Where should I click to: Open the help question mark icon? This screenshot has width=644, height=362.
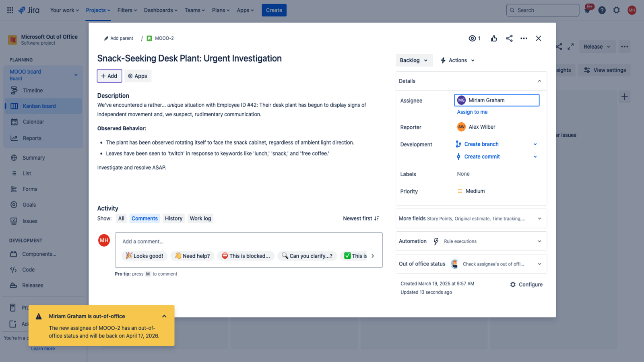click(602, 10)
